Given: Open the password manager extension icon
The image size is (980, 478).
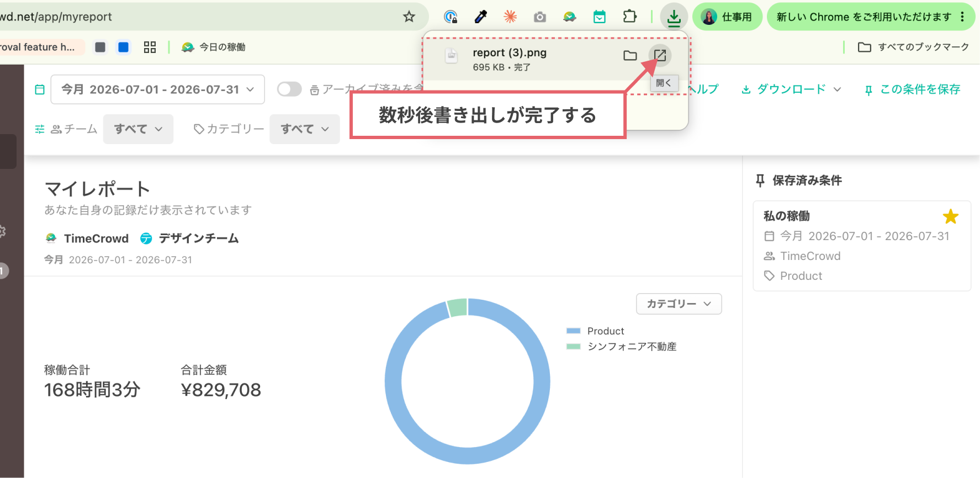Looking at the screenshot, I should (451, 17).
